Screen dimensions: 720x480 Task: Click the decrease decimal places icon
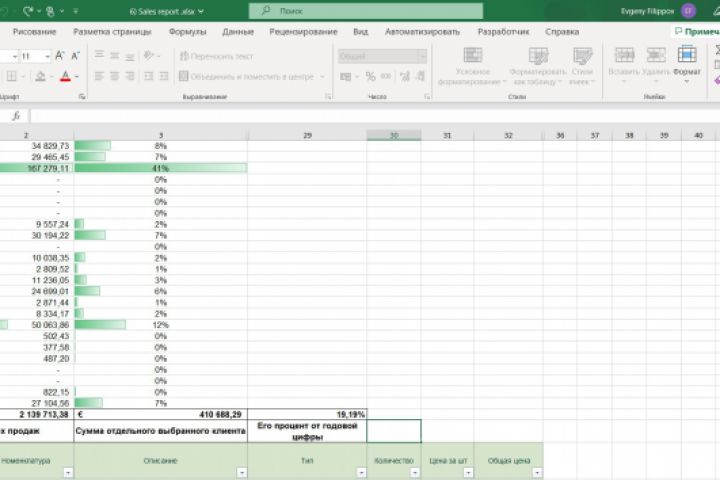point(420,76)
